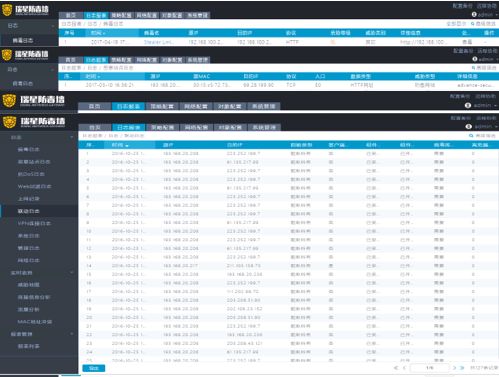Screen dimensions: 499x377
Task: Open the 首页 tab
Action: [x=95, y=127]
